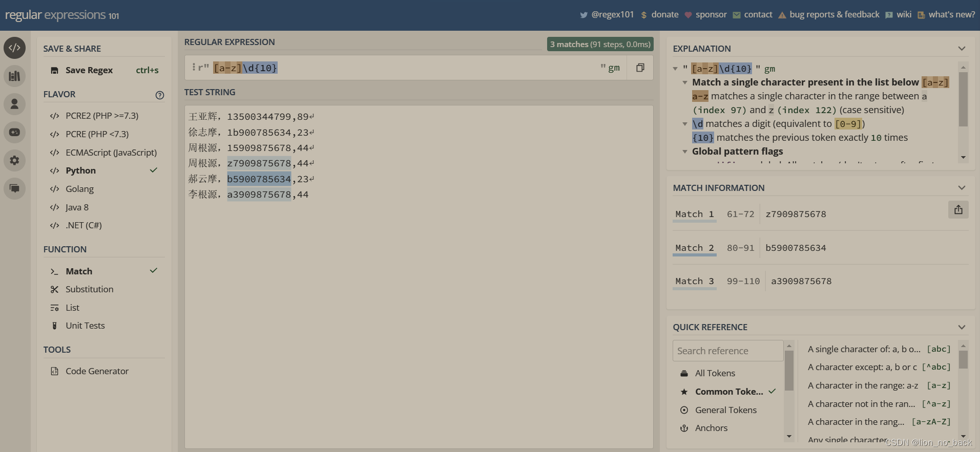Open the gm regex flags dropdown

(614, 68)
